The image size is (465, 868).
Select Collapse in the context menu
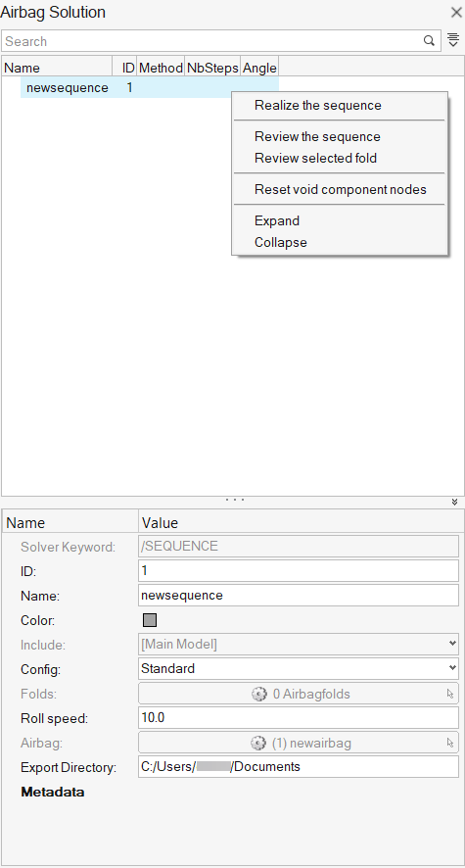(x=281, y=242)
